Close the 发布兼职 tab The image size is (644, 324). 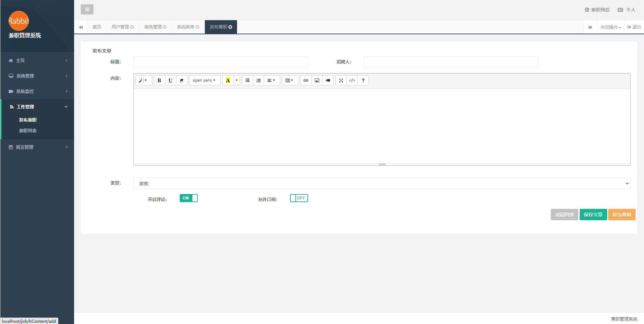tap(230, 27)
